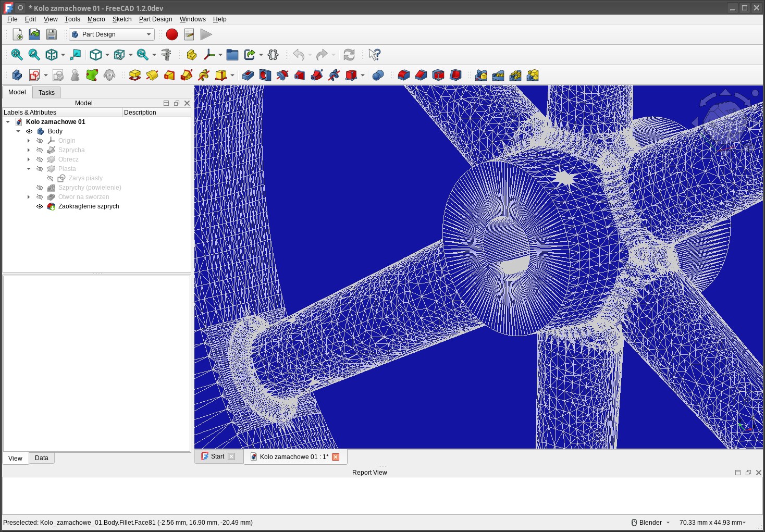Select the Pocket tool icon
This screenshot has width=765, height=532.
point(248,76)
